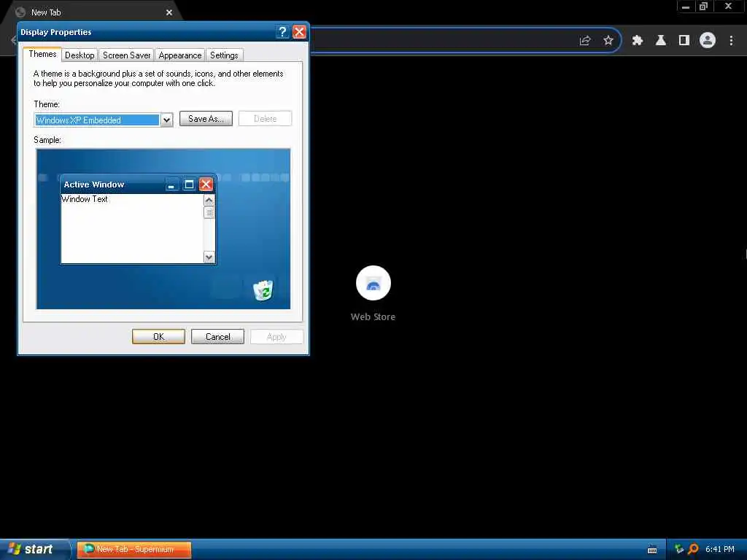The width and height of the screenshot is (747, 560).
Task: Restore down the browser window
Action: [x=703, y=7]
